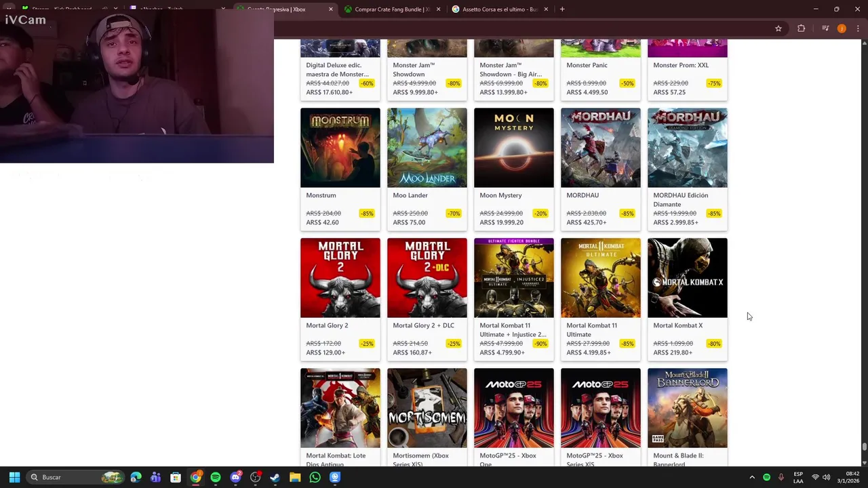Open the Mortal Glory 2 bull cover

tap(340, 278)
